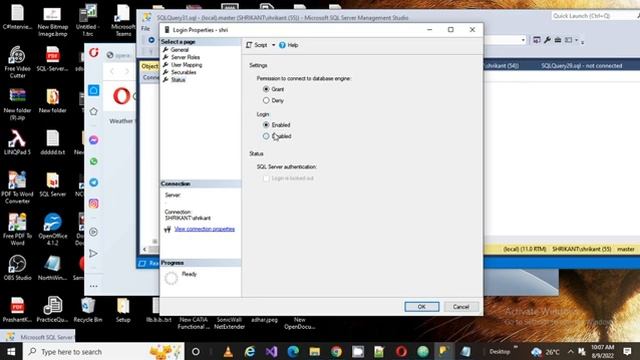Click View connection properties link
This screenshot has width=640, height=360.
pyautogui.click(x=204, y=229)
